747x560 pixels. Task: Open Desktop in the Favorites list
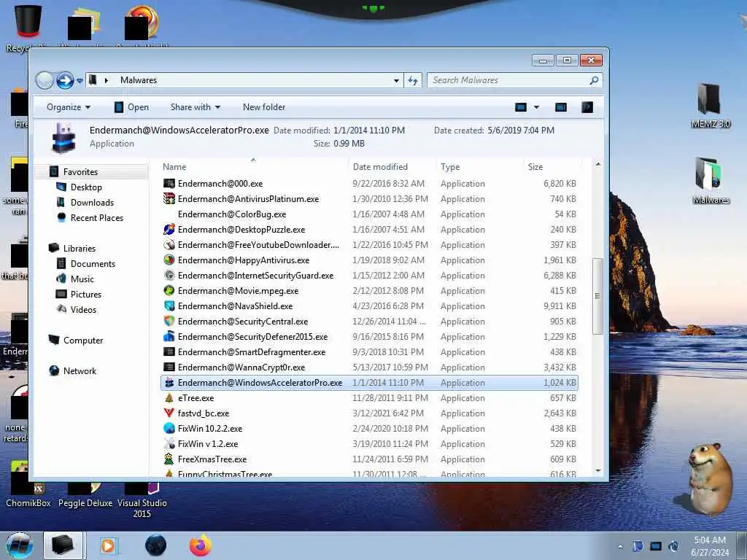tap(86, 187)
